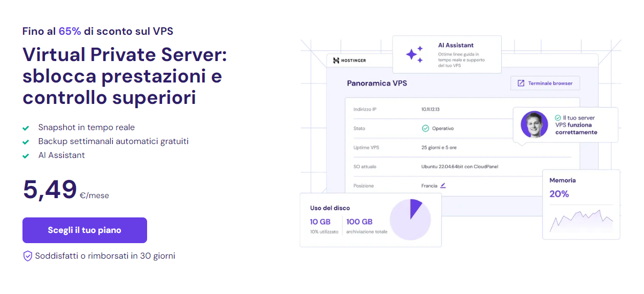The height and width of the screenshot is (294, 644).
Task: Click the €/mese label
Action: pyautogui.click(x=94, y=195)
